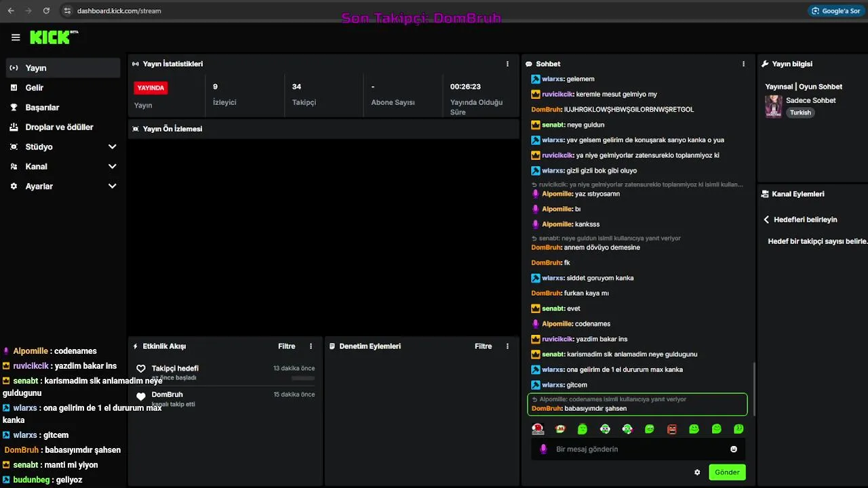Click the stream title 'Yayınsal | Oyun Sohbet'
The height and width of the screenshot is (488, 868).
804,87
